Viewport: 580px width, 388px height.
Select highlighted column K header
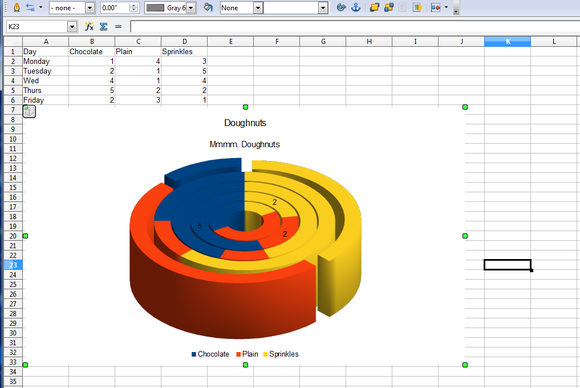(508, 41)
